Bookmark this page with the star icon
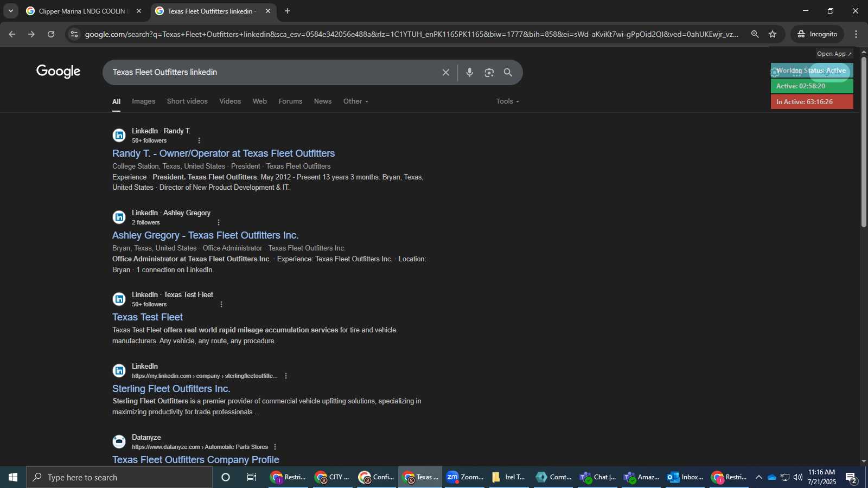 (x=773, y=34)
